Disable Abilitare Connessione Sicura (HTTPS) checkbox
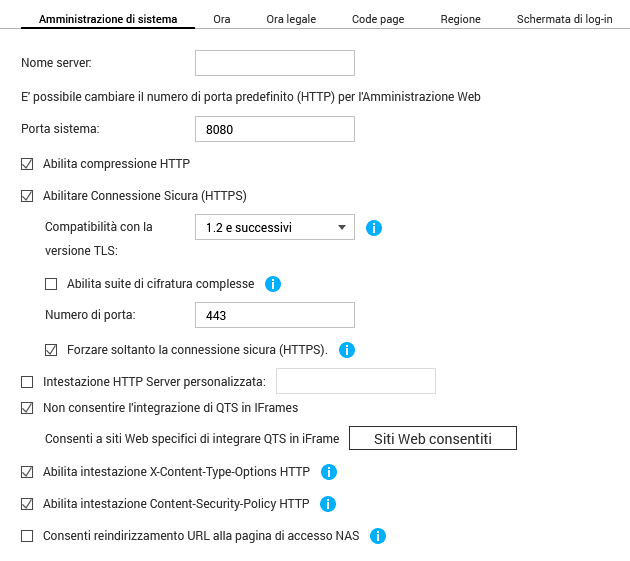Viewport: 630px width, 561px height. [27, 195]
